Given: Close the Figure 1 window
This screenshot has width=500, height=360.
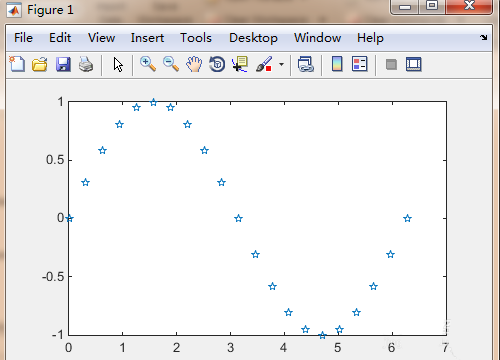Looking at the screenshot, I should click(469, 6).
